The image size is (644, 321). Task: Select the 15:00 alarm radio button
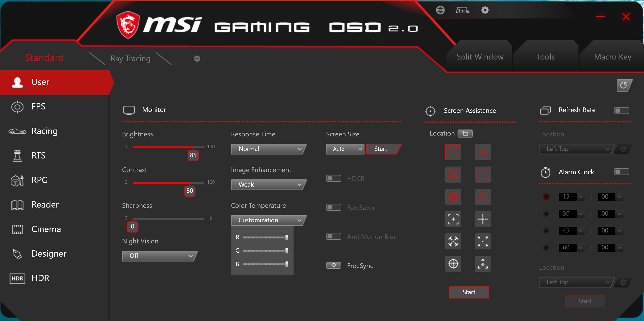point(546,197)
